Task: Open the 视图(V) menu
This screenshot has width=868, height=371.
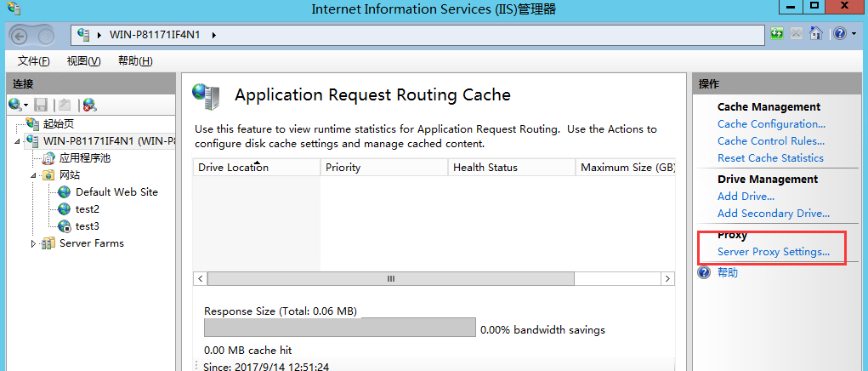Action: coord(83,61)
